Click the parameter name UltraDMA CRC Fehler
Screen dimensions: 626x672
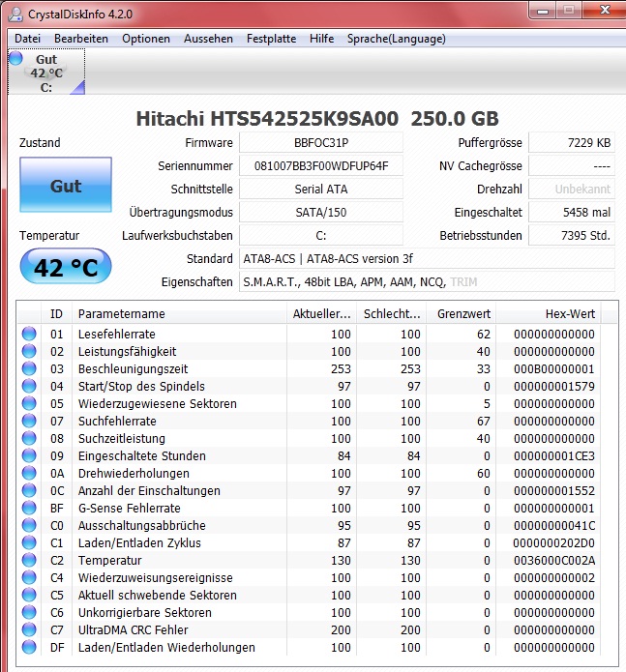click(x=133, y=630)
